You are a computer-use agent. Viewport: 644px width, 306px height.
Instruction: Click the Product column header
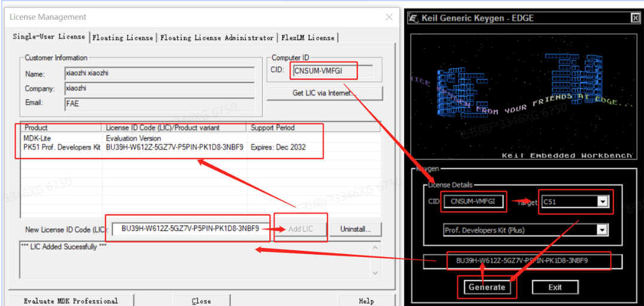(62, 128)
